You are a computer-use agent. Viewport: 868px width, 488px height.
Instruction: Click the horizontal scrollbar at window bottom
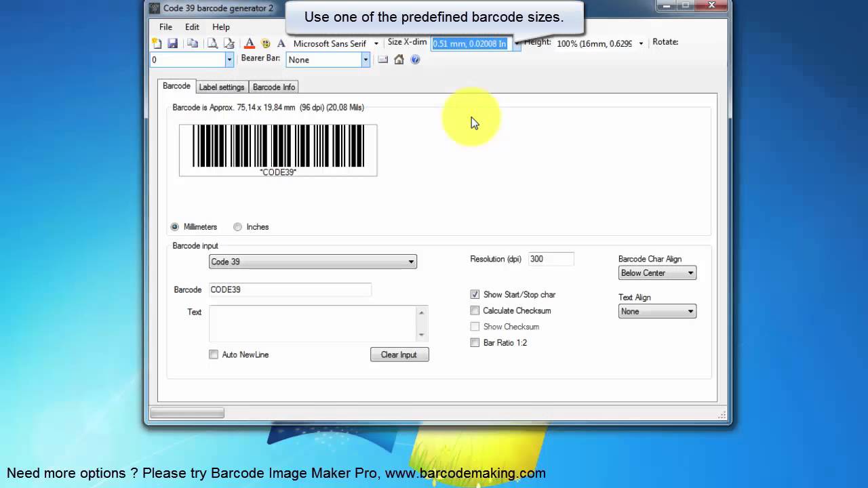187,413
